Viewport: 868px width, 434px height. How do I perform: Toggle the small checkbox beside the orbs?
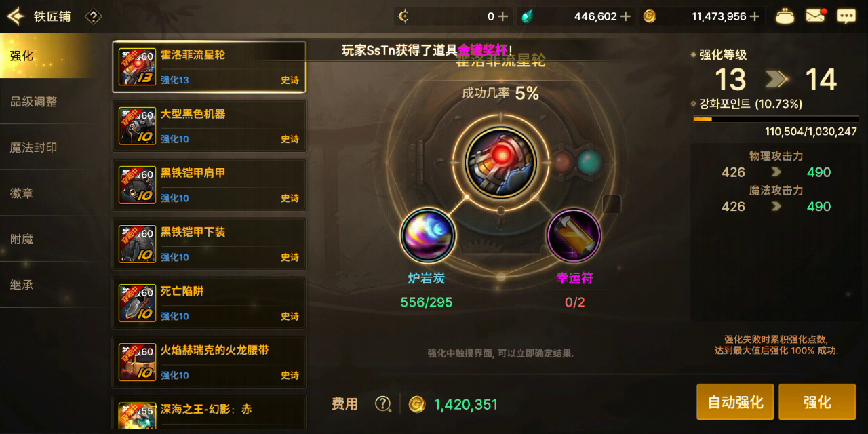pyautogui.click(x=612, y=203)
